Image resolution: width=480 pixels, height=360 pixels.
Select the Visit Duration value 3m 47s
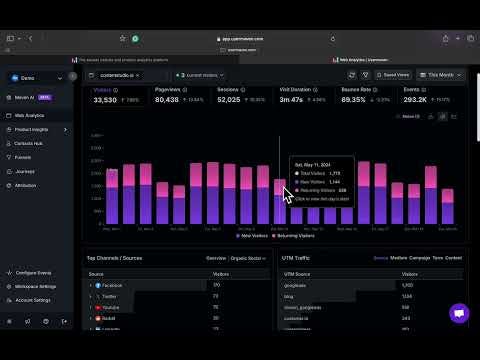coord(291,100)
